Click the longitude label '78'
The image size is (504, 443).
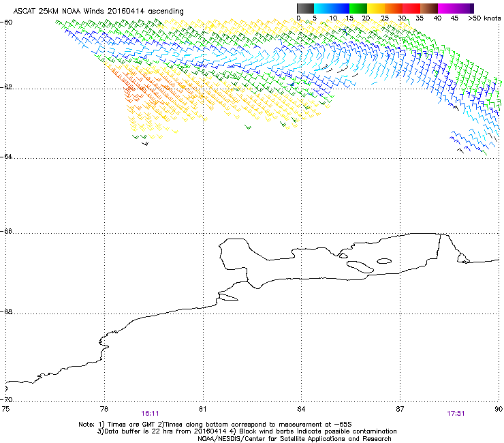tap(104, 409)
